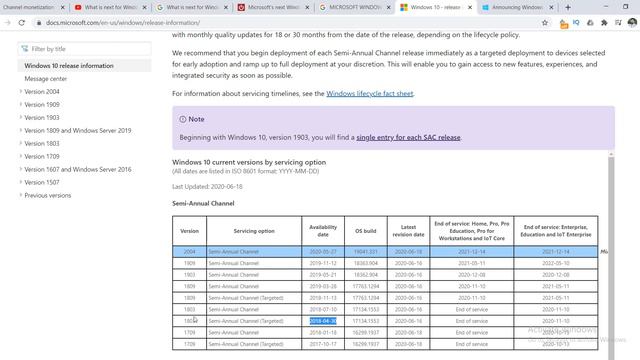Open the orange badge extension icon
Image resolution: width=640 pixels, height=360 pixels.
click(564, 24)
